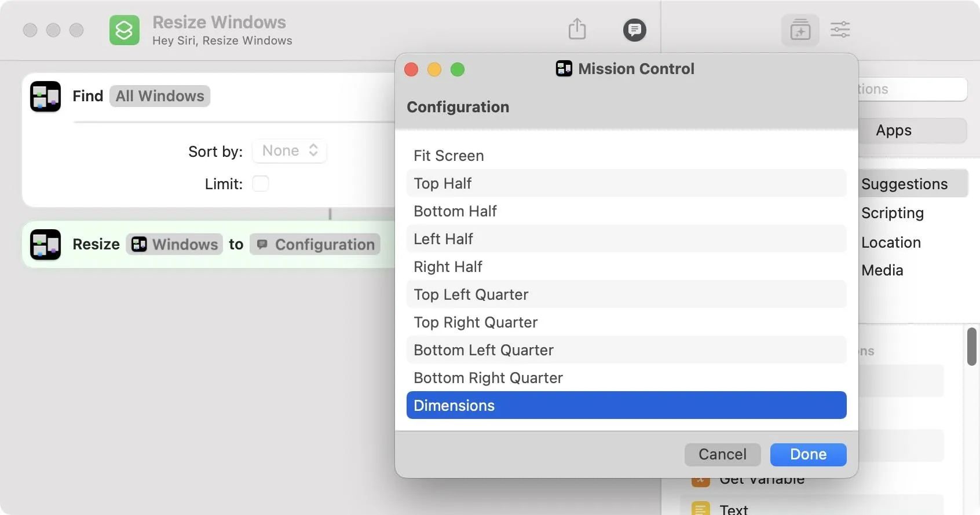Click the Windows variable token
Screen dimensions: 980x515
[174, 244]
